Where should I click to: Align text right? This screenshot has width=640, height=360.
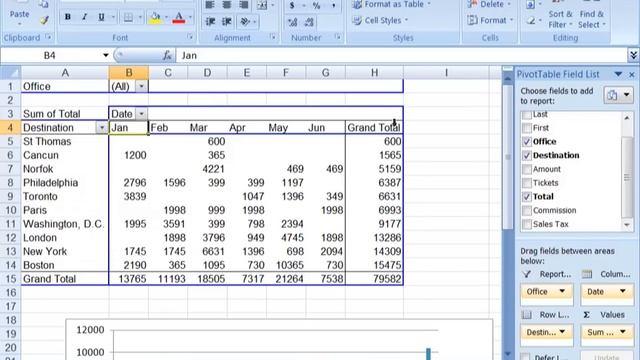point(244,5)
